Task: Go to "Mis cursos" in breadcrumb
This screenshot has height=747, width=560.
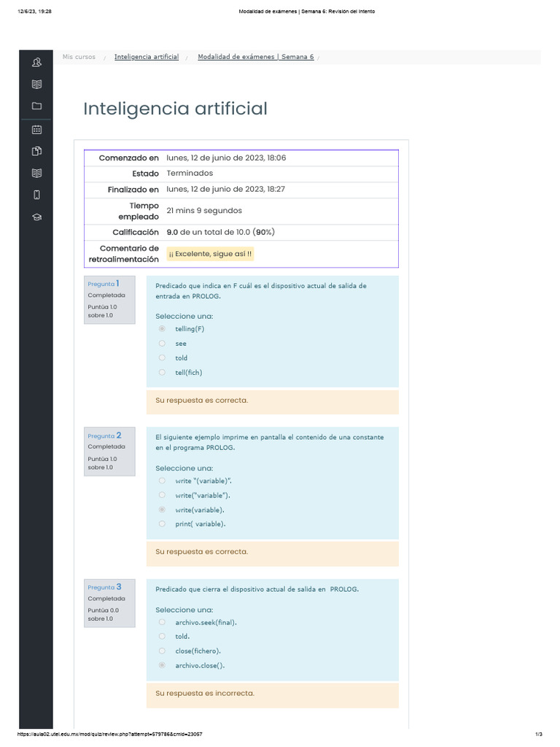Action: click(79, 57)
